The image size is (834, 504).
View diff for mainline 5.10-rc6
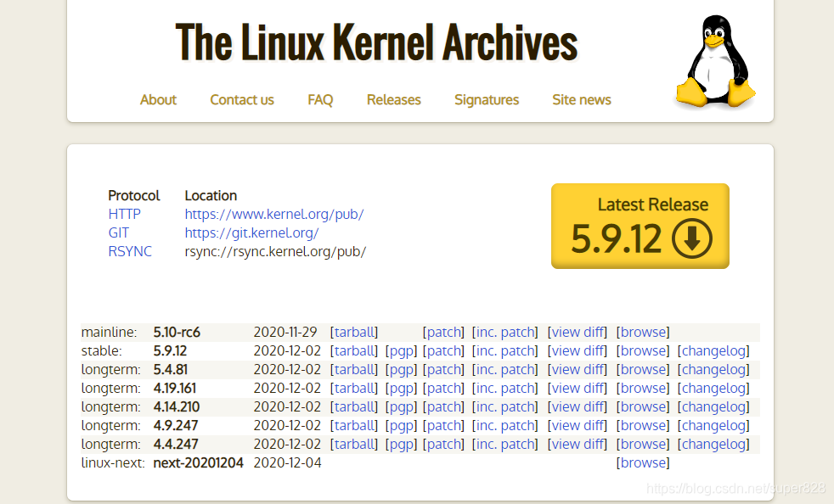(578, 333)
